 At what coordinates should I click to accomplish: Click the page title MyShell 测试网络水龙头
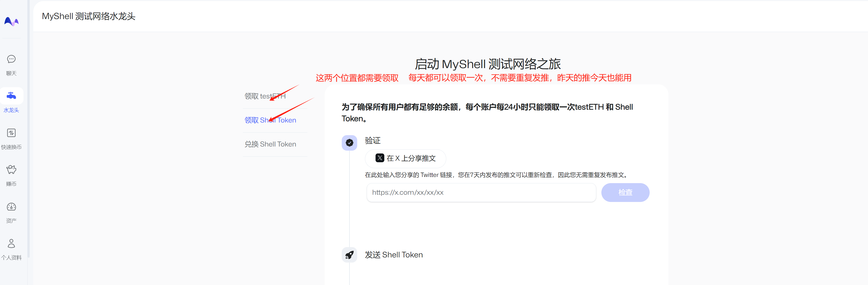(x=89, y=16)
